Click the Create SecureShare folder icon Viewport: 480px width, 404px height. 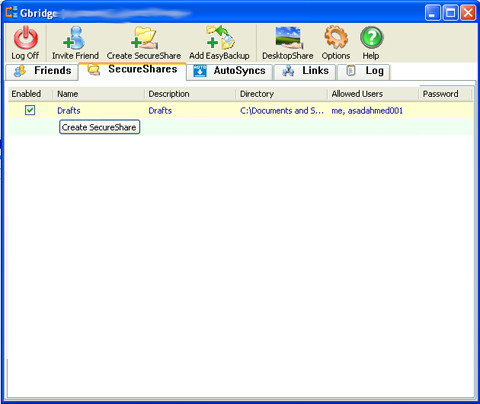(x=144, y=38)
